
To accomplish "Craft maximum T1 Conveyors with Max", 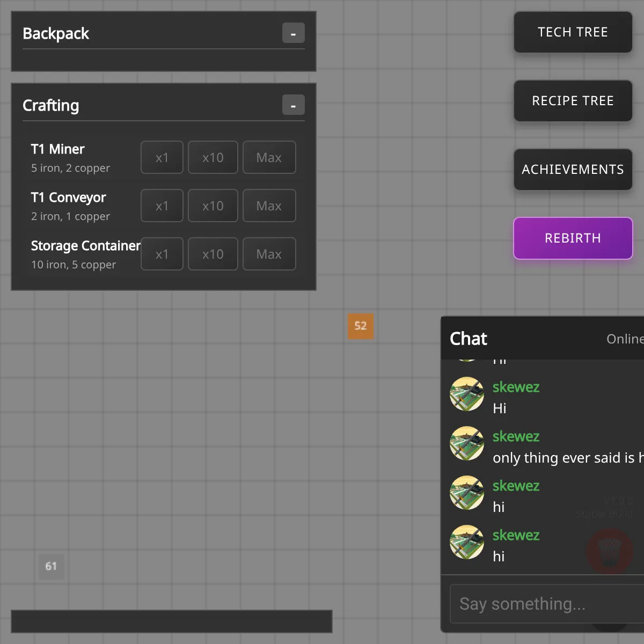I will click(269, 206).
